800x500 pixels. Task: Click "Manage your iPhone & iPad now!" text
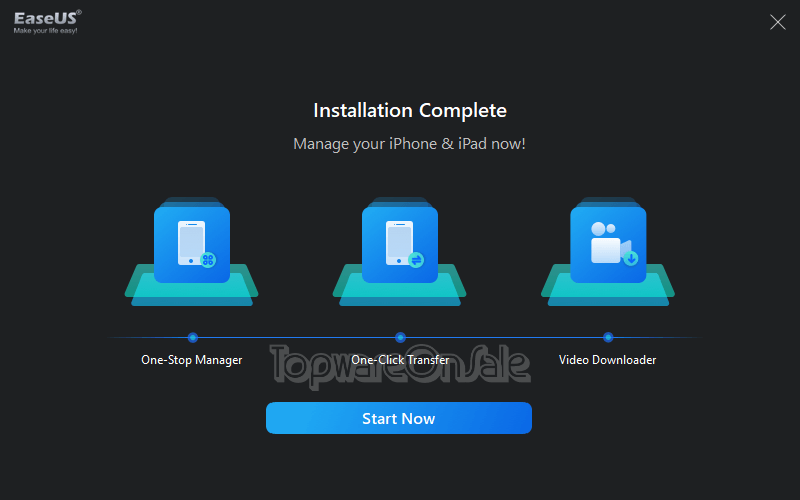click(x=409, y=144)
